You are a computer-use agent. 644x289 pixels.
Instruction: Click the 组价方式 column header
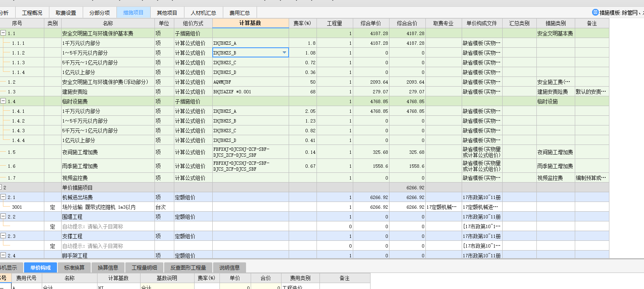[193, 23]
